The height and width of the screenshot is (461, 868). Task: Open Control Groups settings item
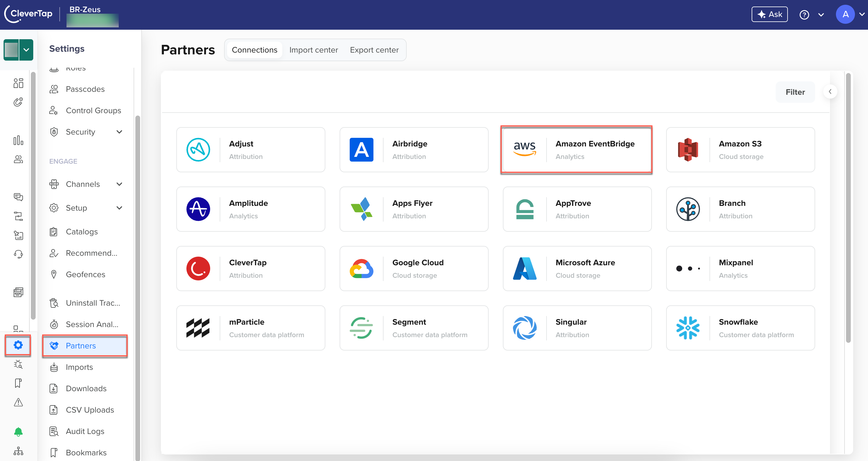pos(86,110)
